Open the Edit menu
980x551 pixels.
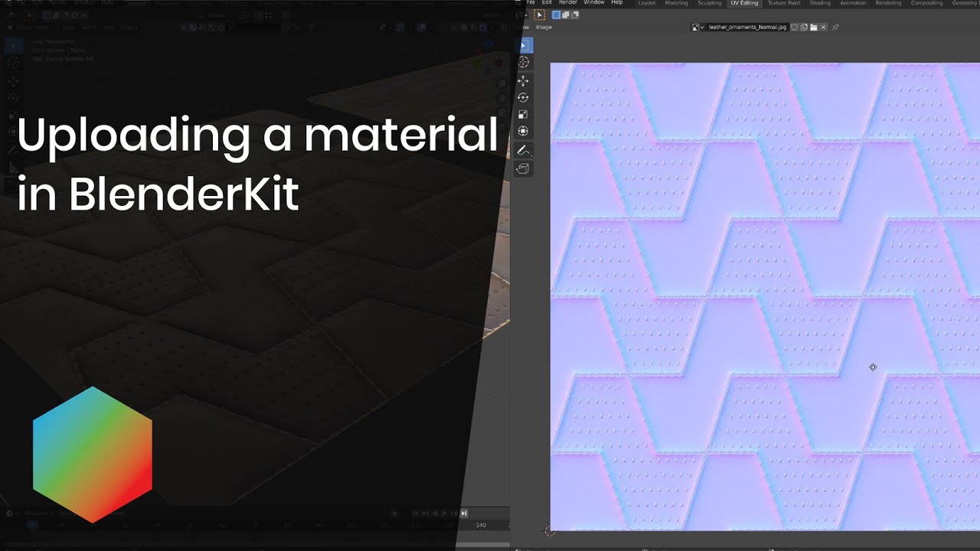click(x=547, y=2)
